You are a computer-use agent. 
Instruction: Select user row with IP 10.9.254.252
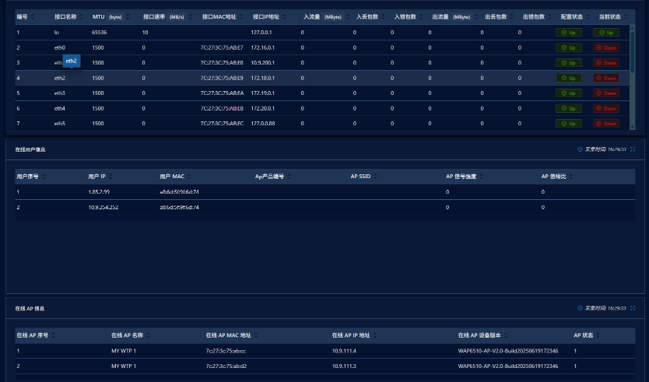(325, 207)
